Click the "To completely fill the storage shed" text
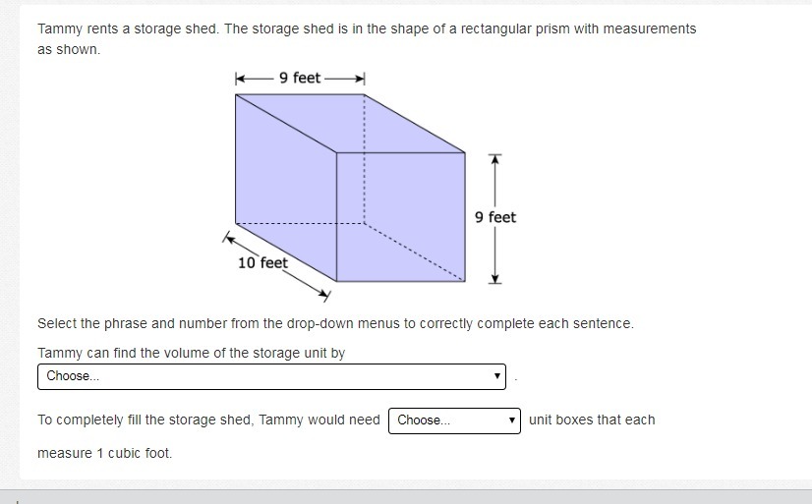This screenshot has width=812, height=504. coord(208,420)
